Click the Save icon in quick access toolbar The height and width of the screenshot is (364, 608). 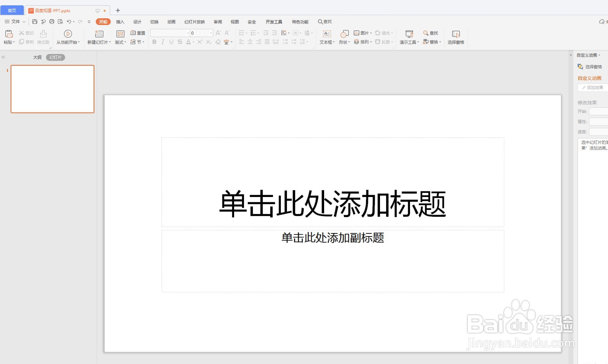click(x=35, y=22)
